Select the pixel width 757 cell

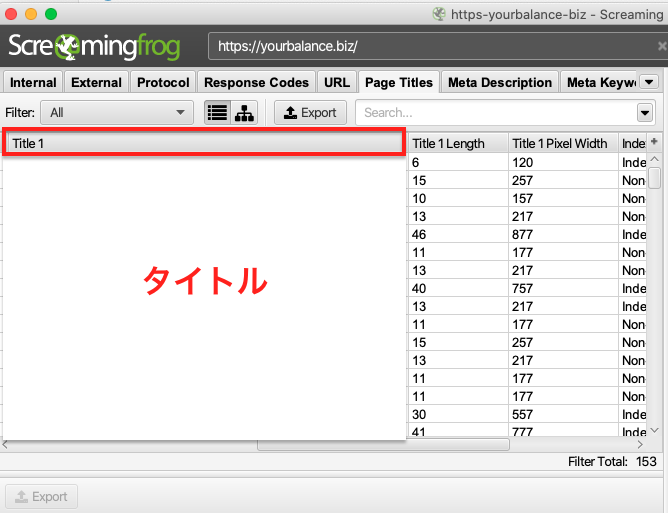pos(563,288)
